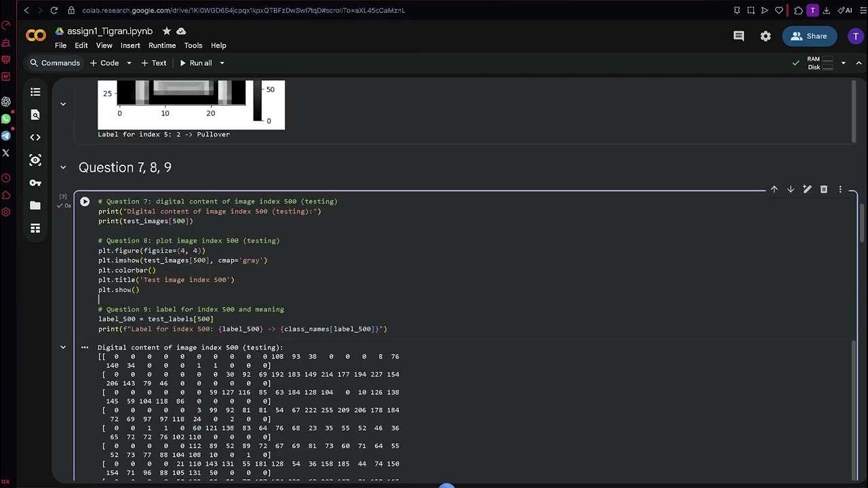868x488 pixels.
Task: Collapse the Question 7, 8, 9 section
Action: (63, 167)
